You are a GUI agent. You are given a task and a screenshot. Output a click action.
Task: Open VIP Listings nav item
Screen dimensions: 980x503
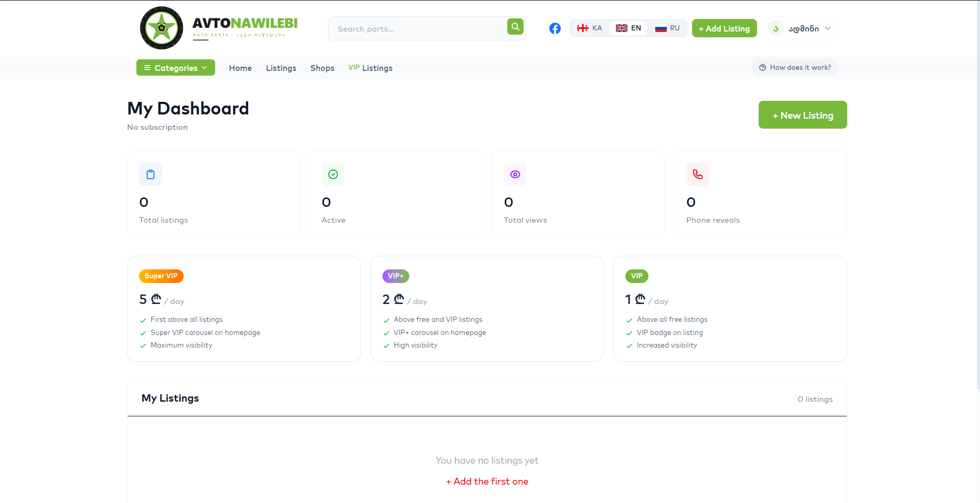pos(370,68)
